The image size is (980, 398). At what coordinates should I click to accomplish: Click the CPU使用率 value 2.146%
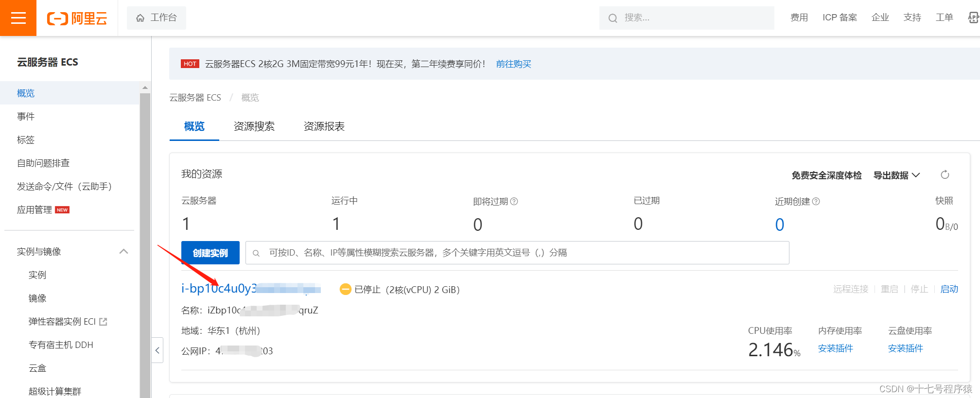[x=774, y=350]
